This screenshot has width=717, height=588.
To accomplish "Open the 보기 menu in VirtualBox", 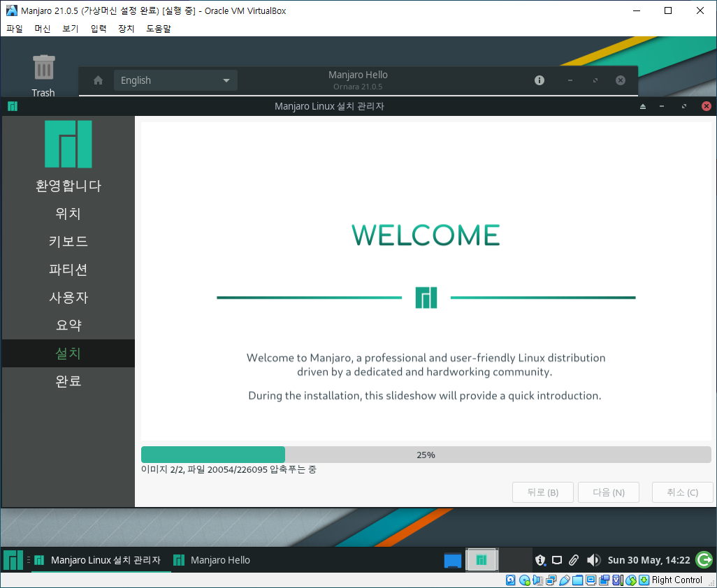I will (x=71, y=29).
